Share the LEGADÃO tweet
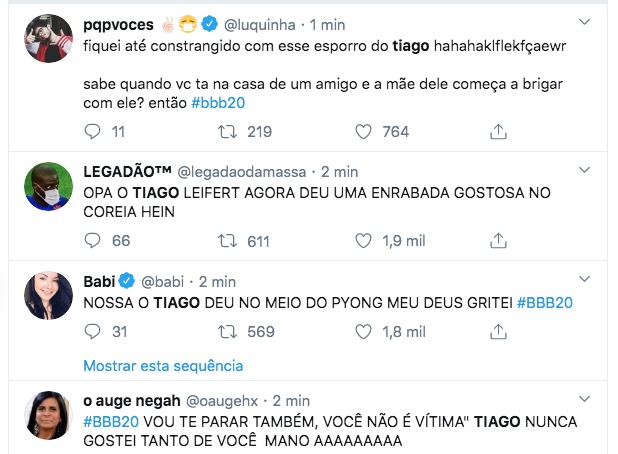This screenshot has height=454, width=618. [x=498, y=241]
